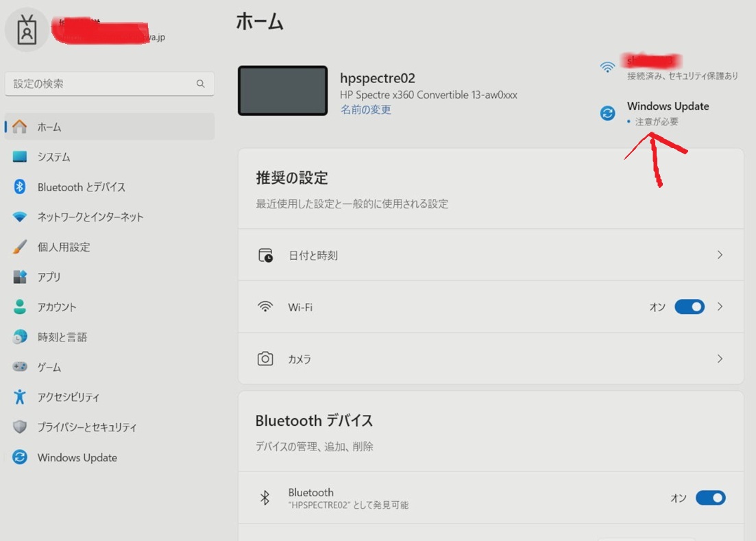
Task: Click the アプリ icon in the sidebar
Action: (x=20, y=277)
